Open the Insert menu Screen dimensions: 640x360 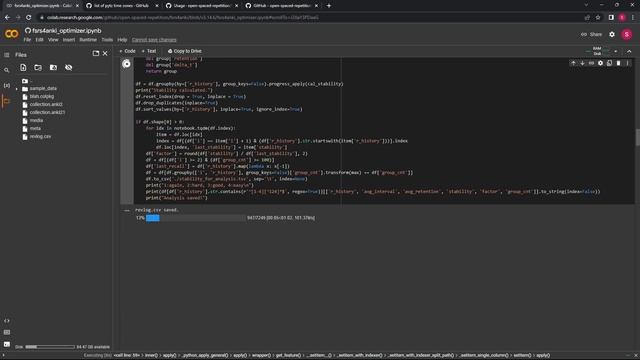(x=69, y=40)
